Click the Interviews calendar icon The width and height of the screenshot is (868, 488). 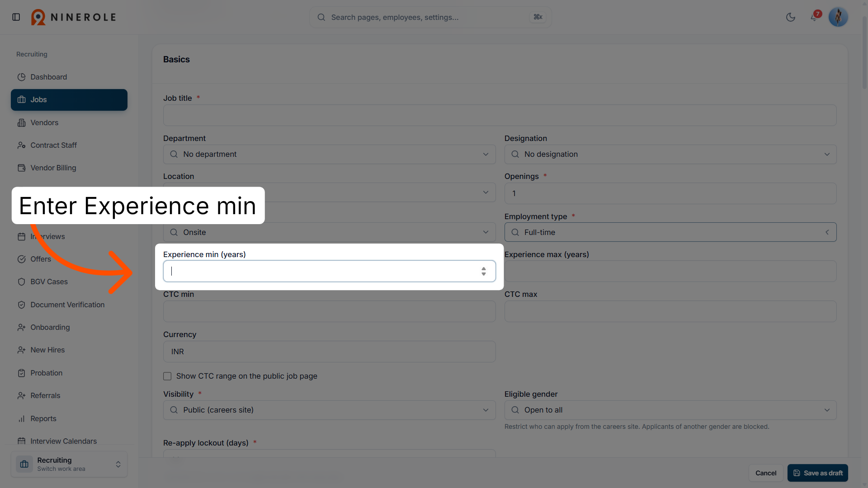tap(21, 236)
